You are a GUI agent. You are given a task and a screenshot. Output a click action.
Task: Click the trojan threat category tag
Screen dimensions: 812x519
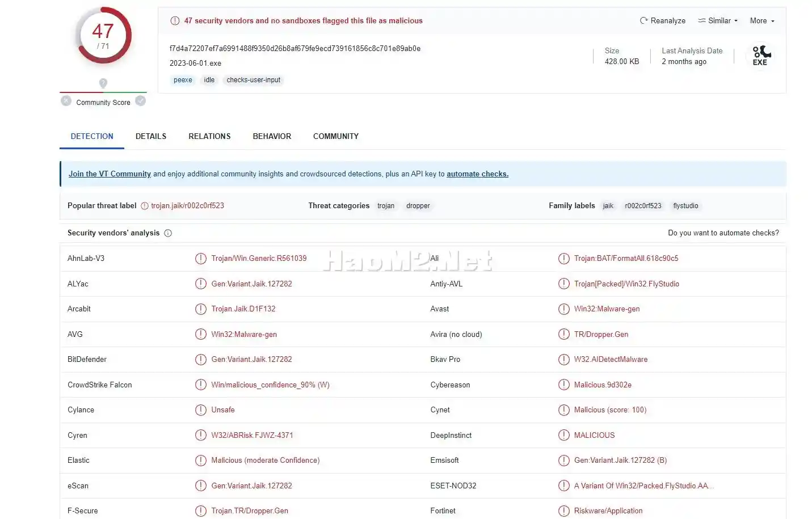point(386,206)
